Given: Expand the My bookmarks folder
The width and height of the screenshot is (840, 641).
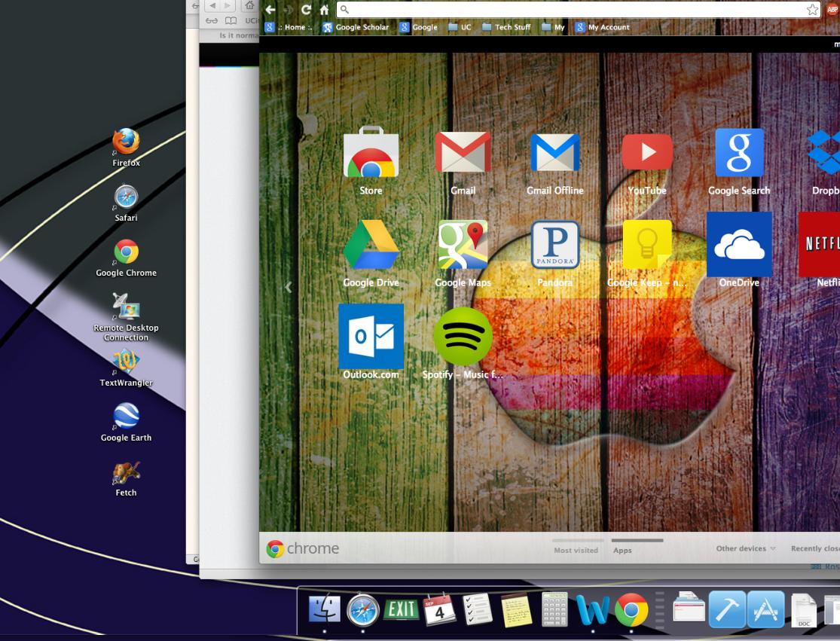Looking at the screenshot, I should (553, 27).
